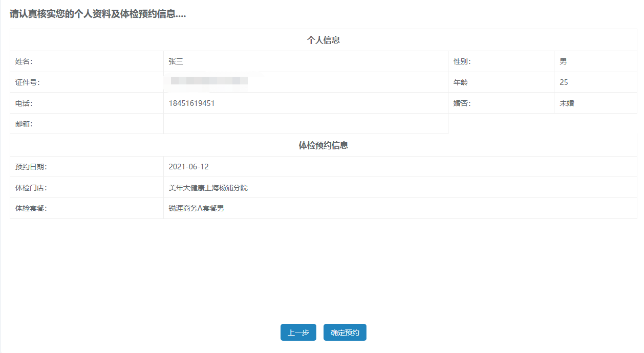Click the 体检预约信息 section header
Screen dimensions: 644x353
pyautogui.click(x=323, y=145)
